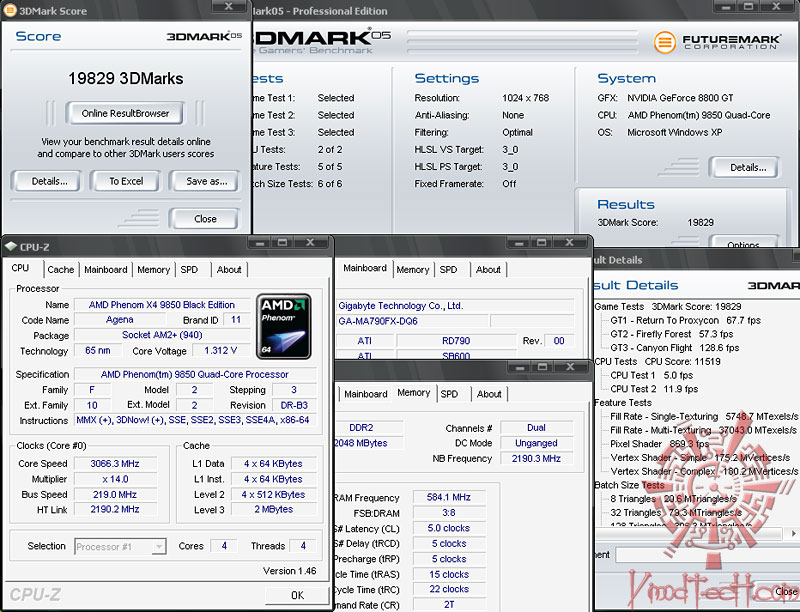Viewport: 800px width, 612px height.
Task: Click the 19829 3DMarks score text
Action: (x=126, y=78)
